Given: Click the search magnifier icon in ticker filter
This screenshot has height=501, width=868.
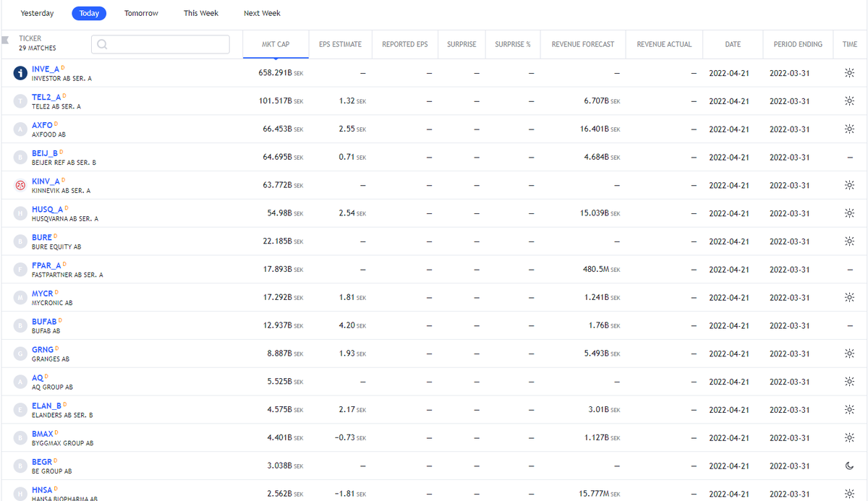Looking at the screenshot, I should point(102,44).
